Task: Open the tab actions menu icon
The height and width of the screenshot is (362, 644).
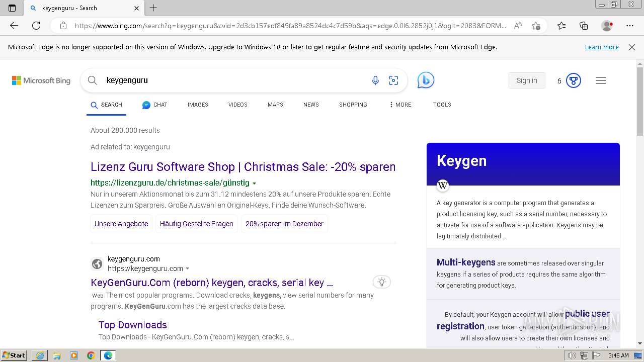Action: (x=12, y=8)
